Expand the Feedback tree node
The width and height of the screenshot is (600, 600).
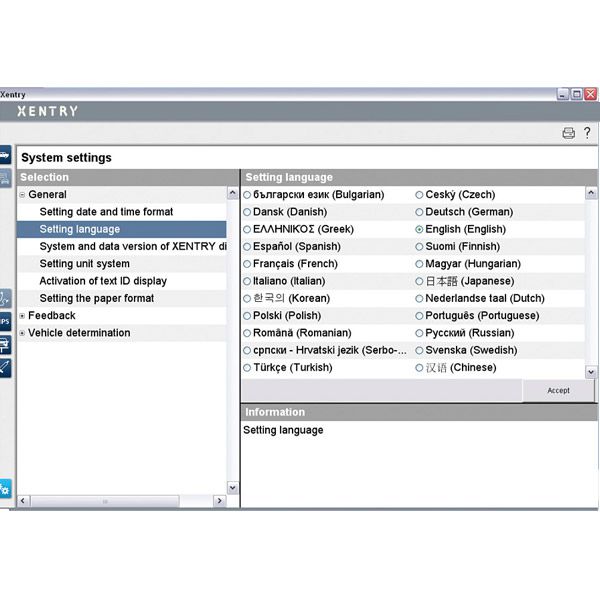22,316
